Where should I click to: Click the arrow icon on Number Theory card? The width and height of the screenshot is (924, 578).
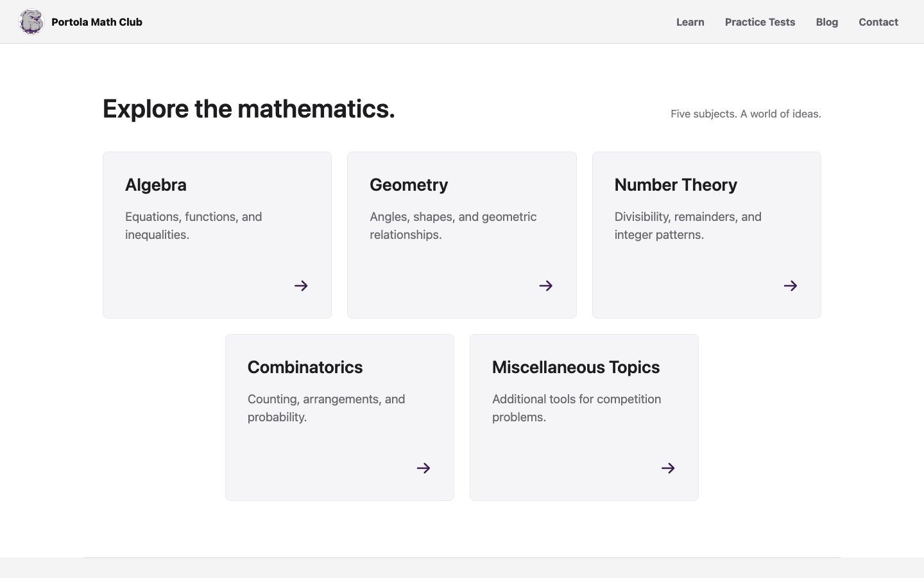(x=791, y=286)
